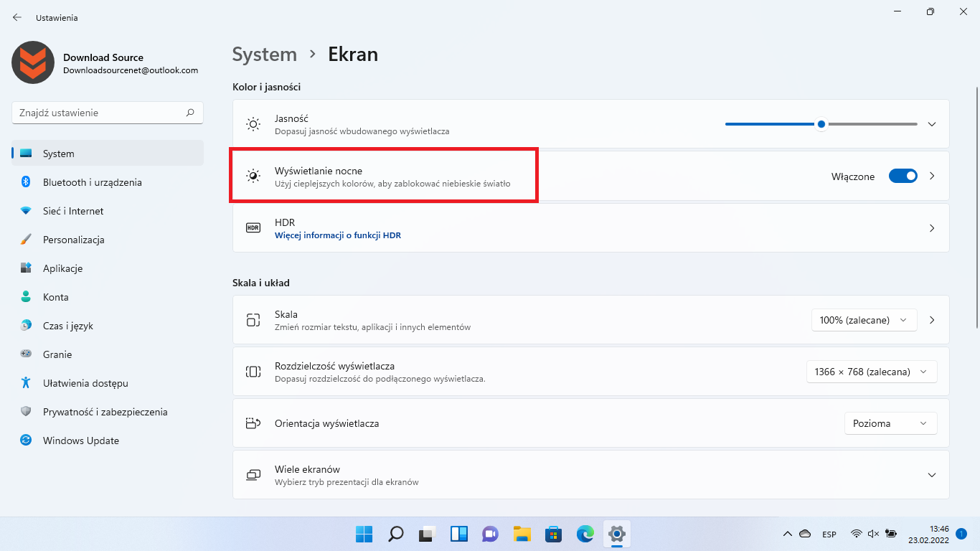Viewport: 980px width, 551px height.
Task: Open Sieć i Internet section
Action: [x=108, y=211]
